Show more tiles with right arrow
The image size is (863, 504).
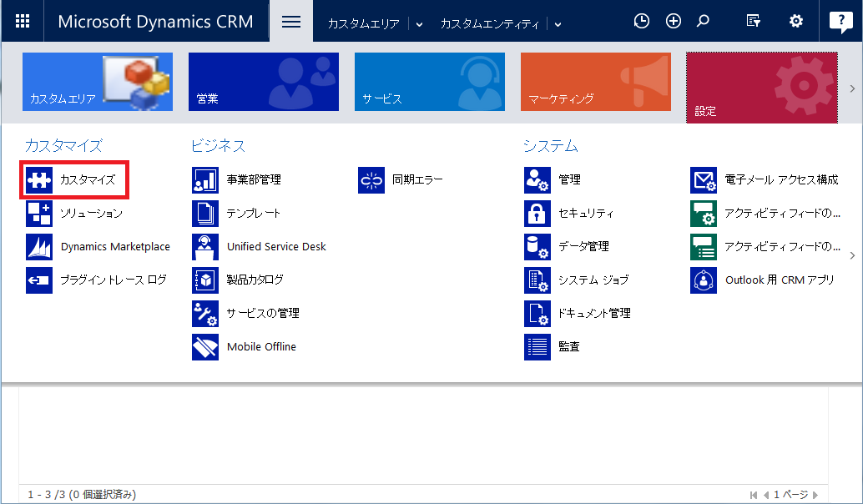click(x=852, y=88)
